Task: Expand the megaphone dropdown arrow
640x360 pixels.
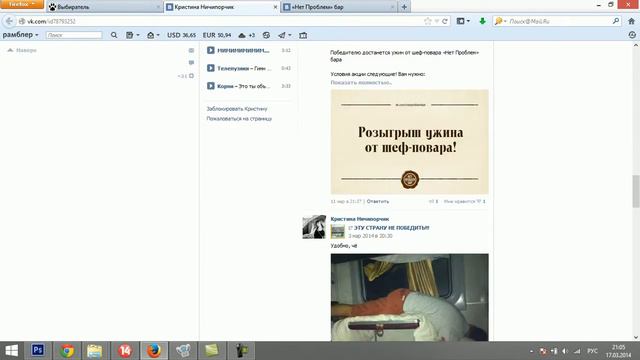Action: 290,35
